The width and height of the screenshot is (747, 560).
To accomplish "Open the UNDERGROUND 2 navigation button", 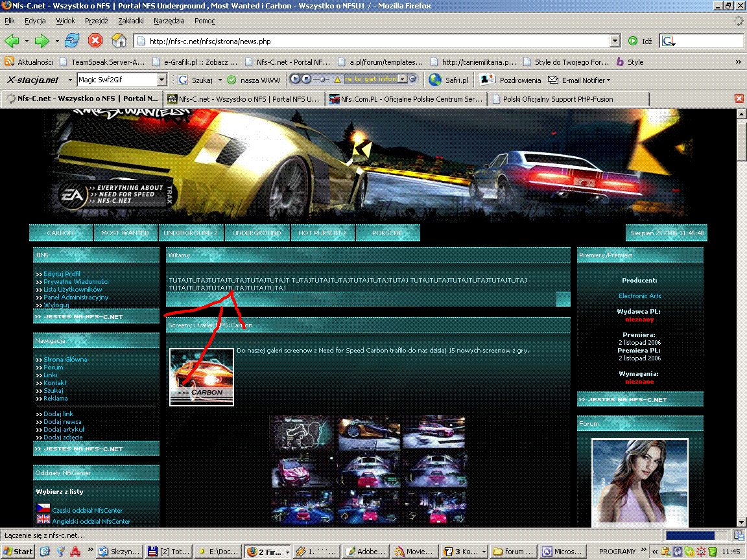I will [191, 233].
